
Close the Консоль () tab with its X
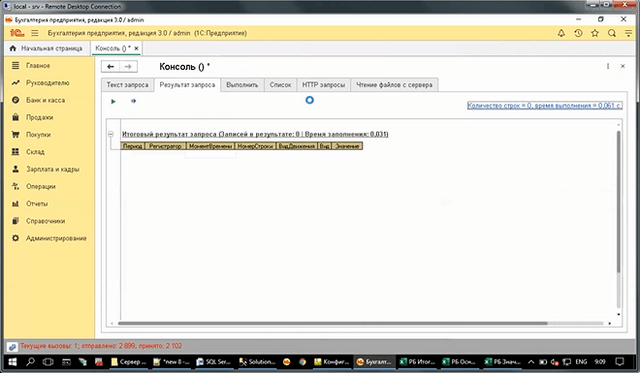click(x=136, y=48)
